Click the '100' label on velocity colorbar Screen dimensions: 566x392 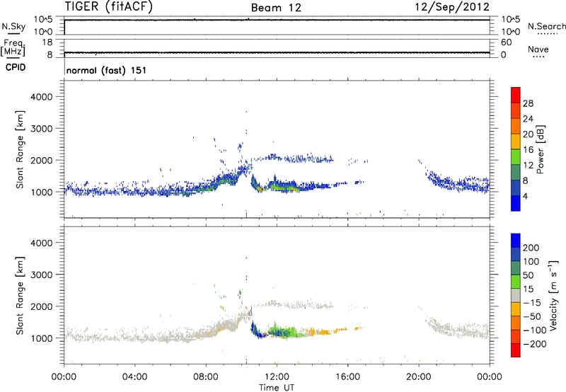(x=531, y=262)
